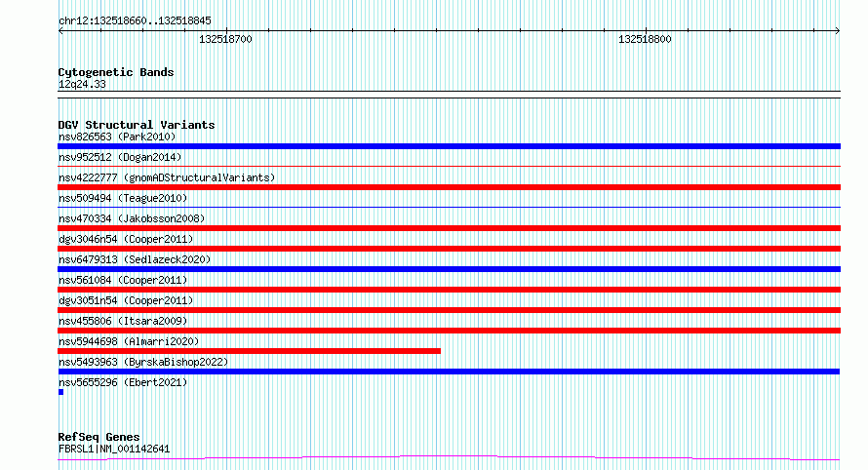Viewport: 868px width, 470px height.
Task: Open the nsv952512 (Dogan2014) variant label
Action: [120, 157]
